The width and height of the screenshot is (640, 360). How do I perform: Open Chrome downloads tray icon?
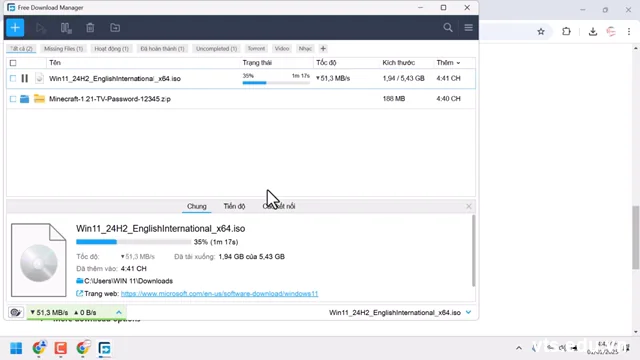pos(593,31)
